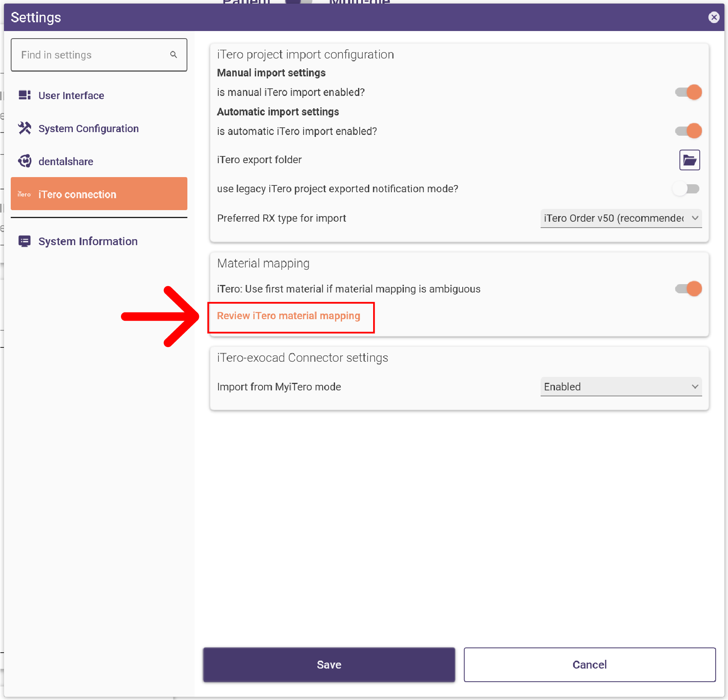Image resolution: width=728 pixels, height=700 pixels.
Task: Save the settings
Action: coord(329,665)
